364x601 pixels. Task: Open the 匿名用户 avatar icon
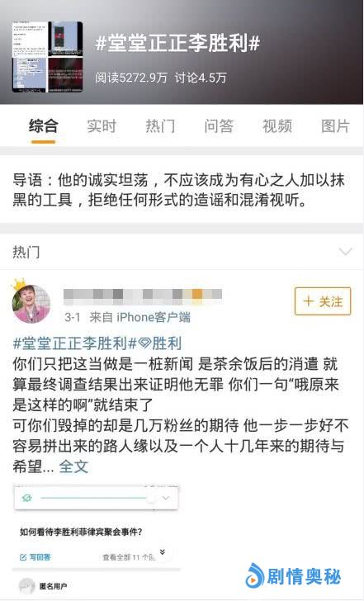26,585
